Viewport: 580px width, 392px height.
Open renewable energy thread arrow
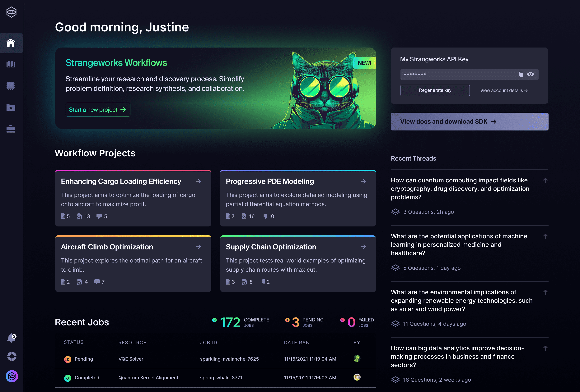tap(545, 292)
